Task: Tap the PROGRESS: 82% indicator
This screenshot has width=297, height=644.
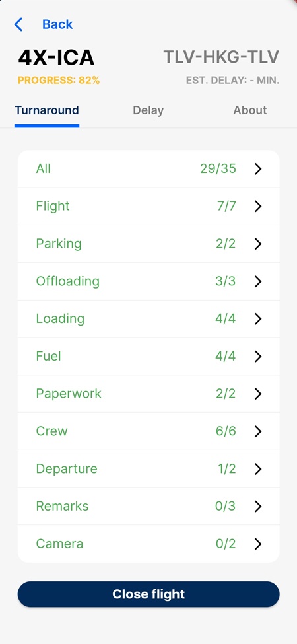Action: click(x=59, y=80)
